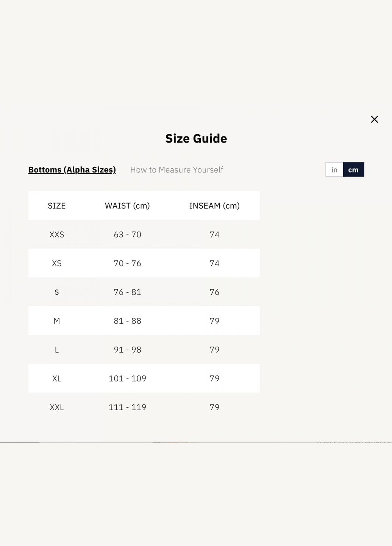Select the XXS size row label

pos(57,235)
